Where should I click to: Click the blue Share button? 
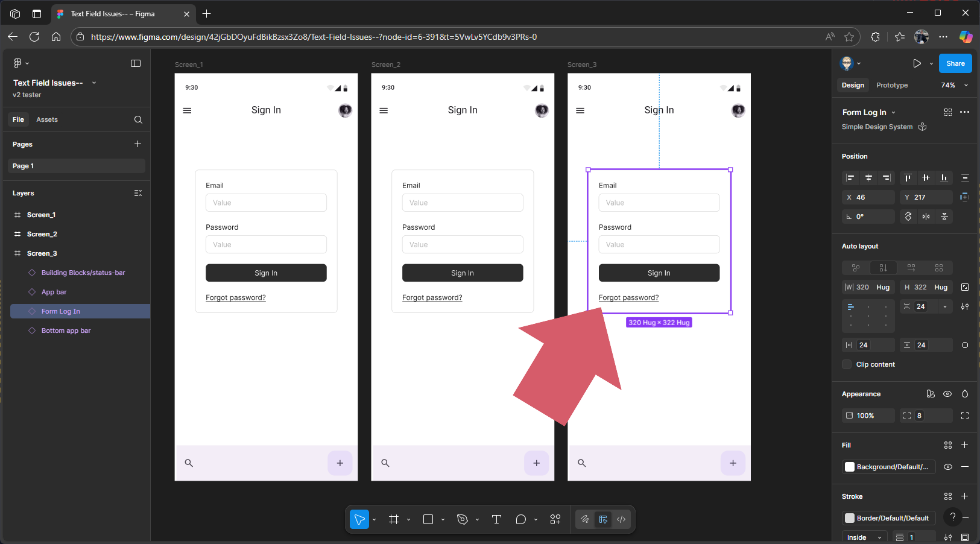pos(955,63)
